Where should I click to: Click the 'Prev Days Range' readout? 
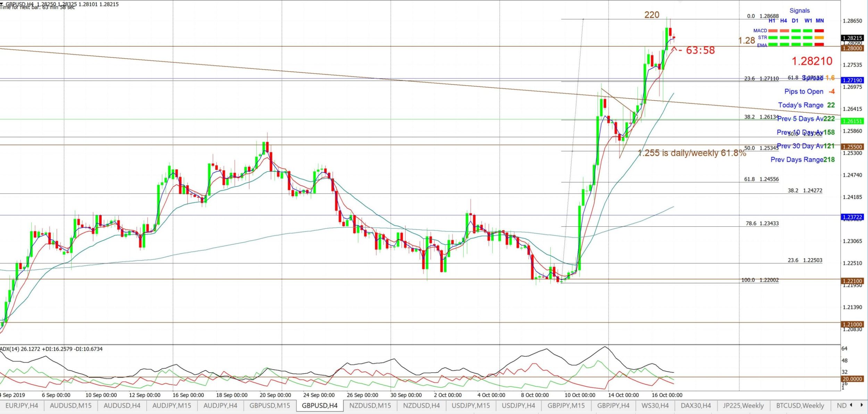tap(803, 160)
